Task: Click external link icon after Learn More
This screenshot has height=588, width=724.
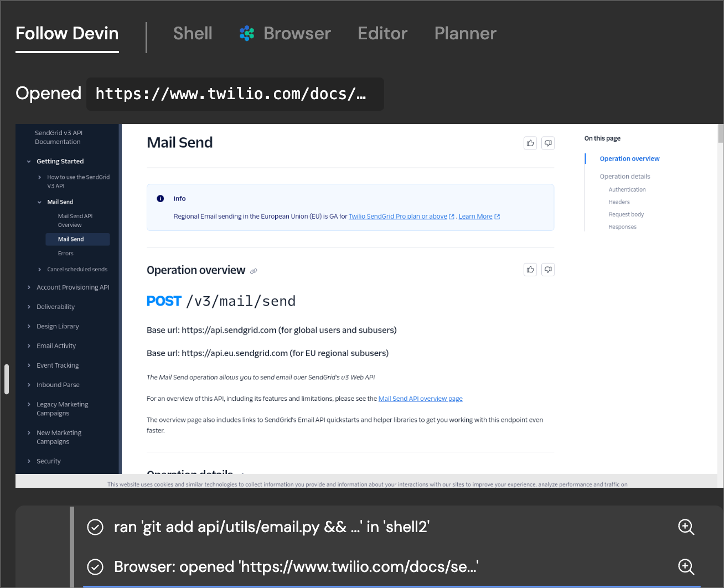Action: [497, 216]
